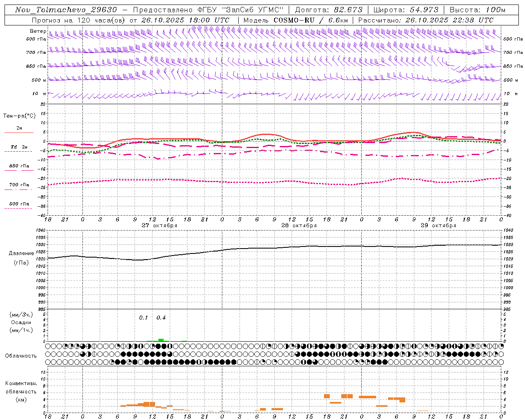Click the Конвективн. label of convective panel
Viewport: 525px width, 420px height.
click(21, 383)
